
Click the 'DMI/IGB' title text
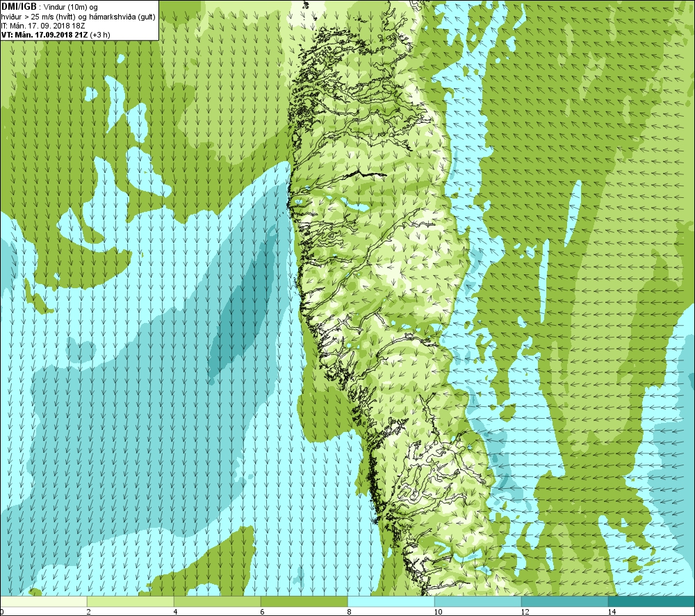tap(19, 7)
